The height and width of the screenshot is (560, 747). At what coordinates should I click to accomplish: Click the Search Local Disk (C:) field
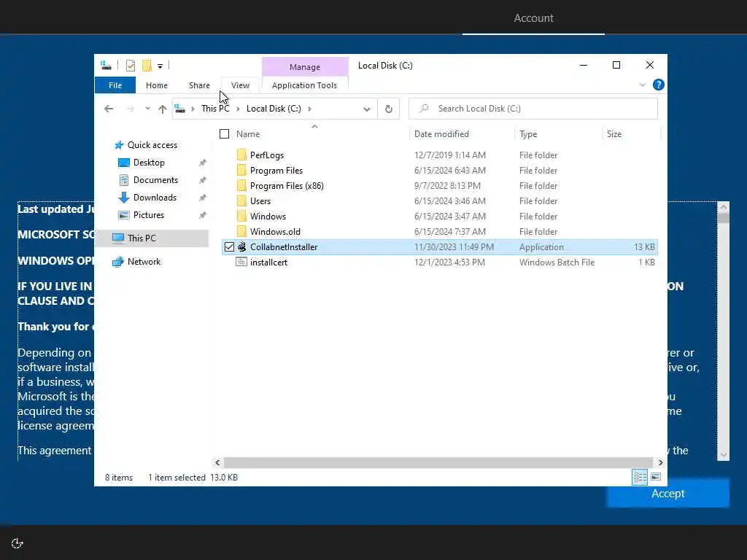point(533,109)
